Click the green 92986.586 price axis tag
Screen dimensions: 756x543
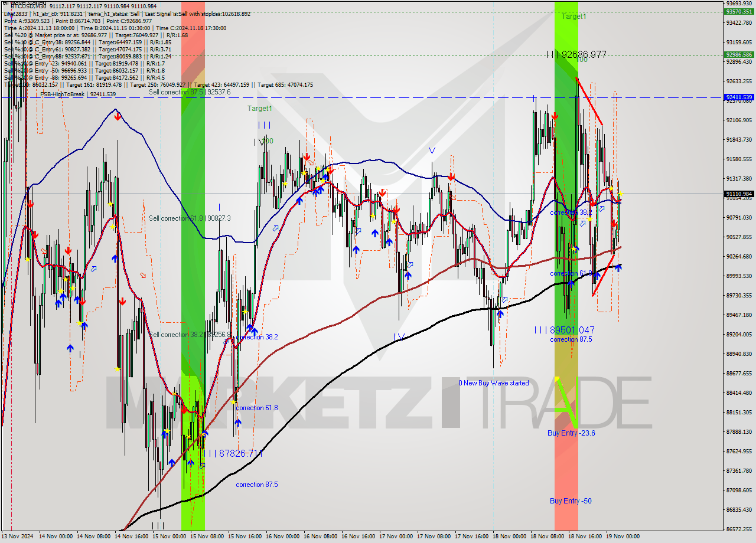pyautogui.click(x=739, y=54)
